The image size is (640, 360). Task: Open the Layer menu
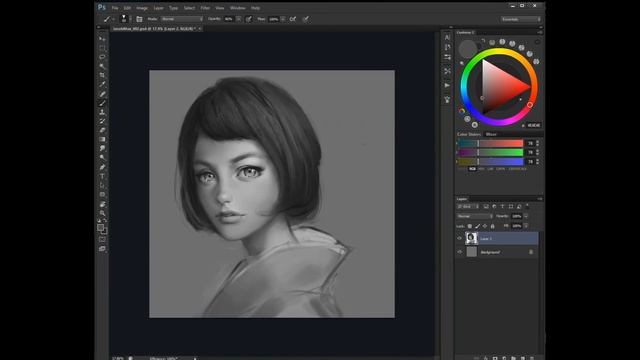coord(158,8)
